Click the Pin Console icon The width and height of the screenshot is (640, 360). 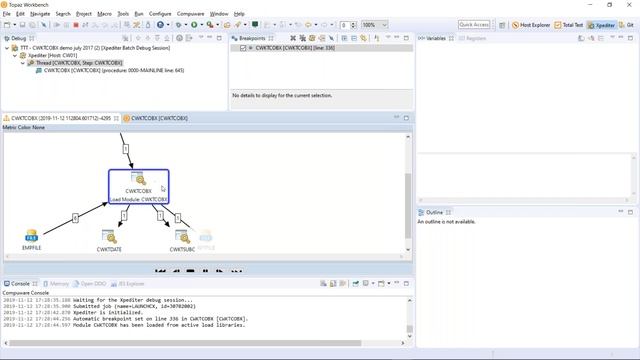[356, 283]
